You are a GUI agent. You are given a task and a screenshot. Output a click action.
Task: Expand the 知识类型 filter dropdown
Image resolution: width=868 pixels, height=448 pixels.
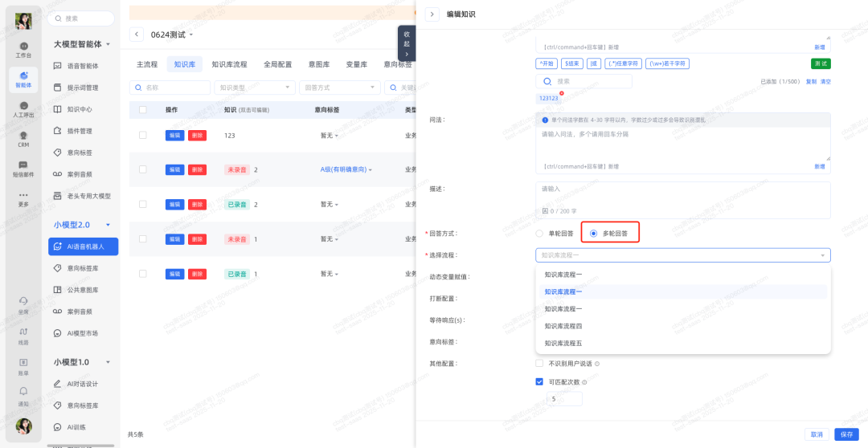[x=253, y=88]
